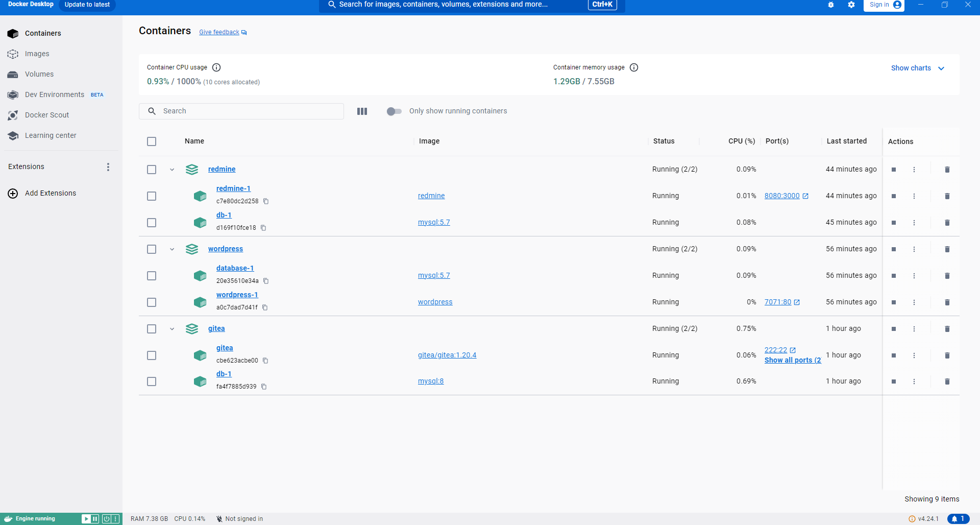Screen dimensions: 980x525
Task: Open the settings gear in title bar
Action: [851, 5]
